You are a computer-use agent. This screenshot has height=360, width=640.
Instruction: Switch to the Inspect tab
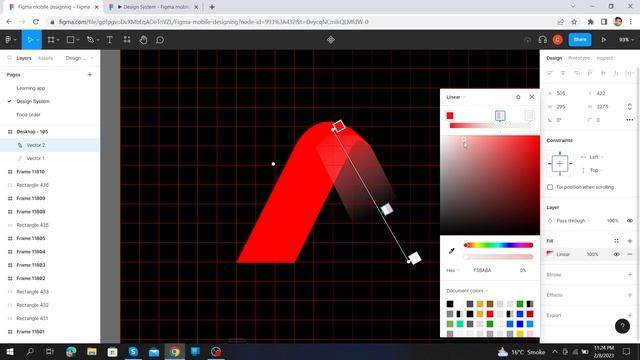coord(604,58)
